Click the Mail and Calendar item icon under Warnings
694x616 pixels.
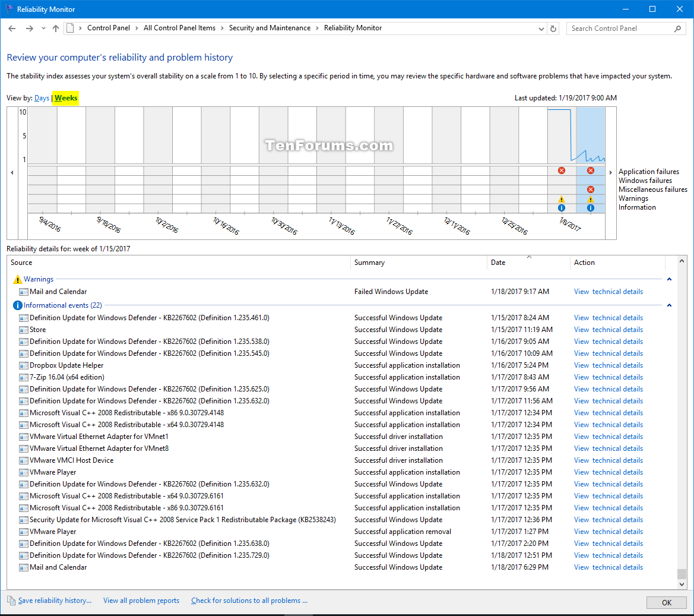(22, 291)
